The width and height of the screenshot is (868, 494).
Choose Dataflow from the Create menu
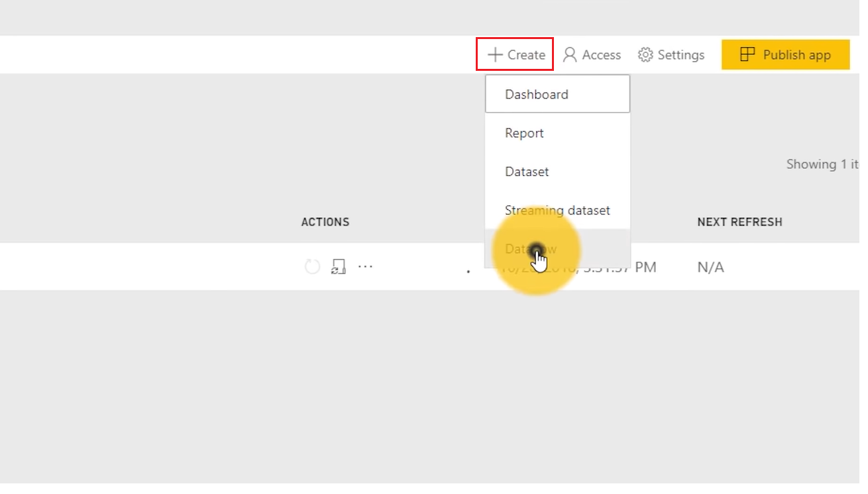pos(557,249)
